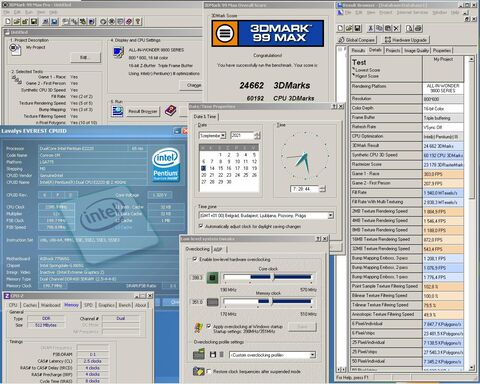The height and width of the screenshot is (384, 480).
Task: Click the analog clock face
Action: [305, 155]
